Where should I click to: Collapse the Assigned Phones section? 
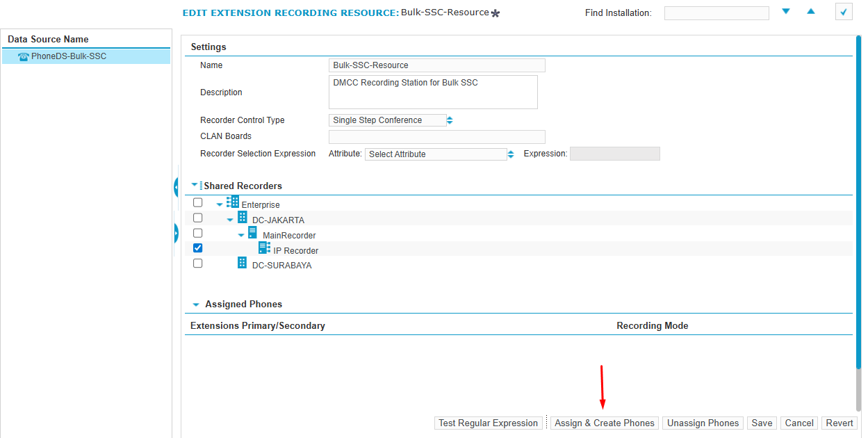point(196,305)
